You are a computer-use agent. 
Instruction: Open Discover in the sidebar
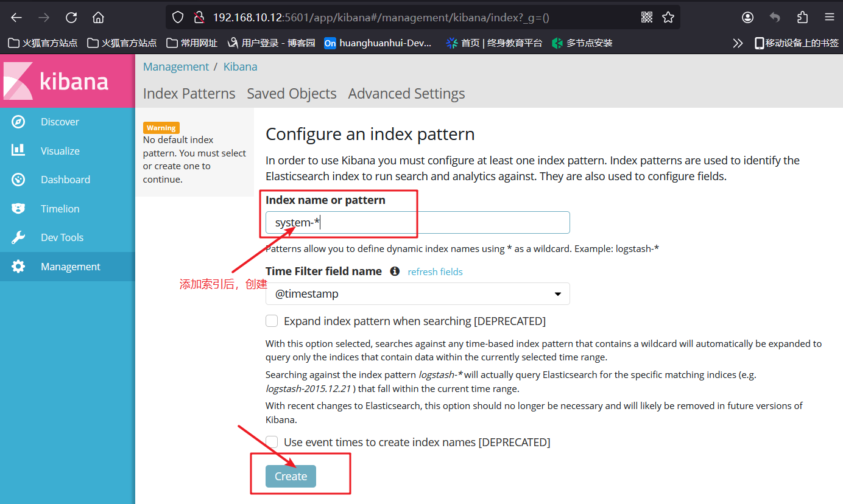click(x=60, y=122)
